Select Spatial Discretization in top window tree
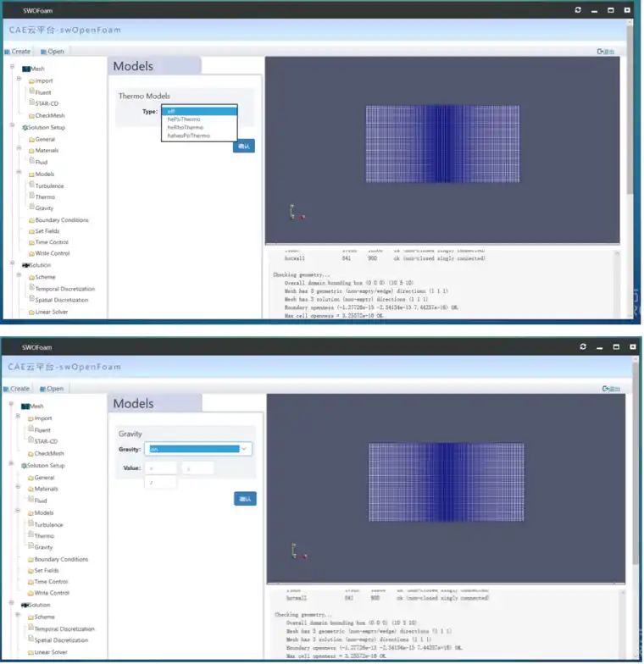644x664 pixels. coord(61,300)
